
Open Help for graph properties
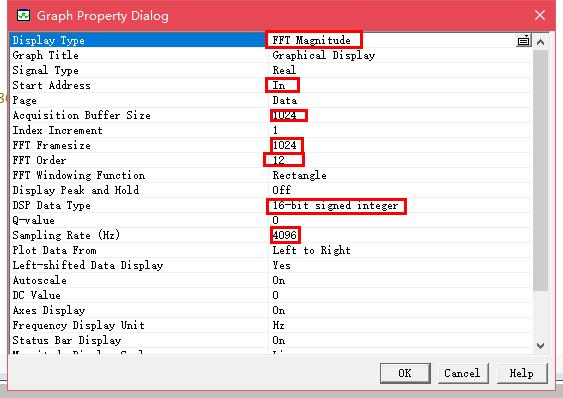click(x=522, y=373)
